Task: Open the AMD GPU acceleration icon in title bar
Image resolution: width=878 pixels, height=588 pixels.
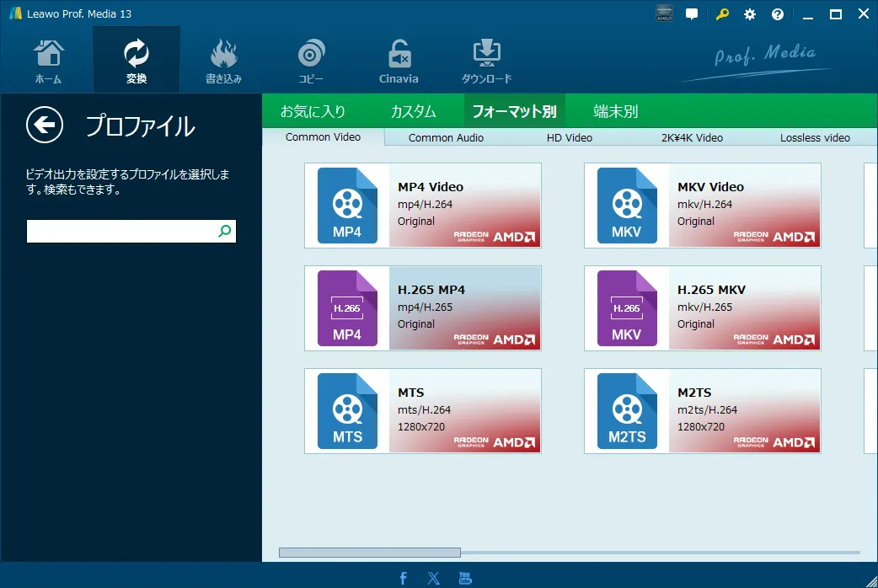Action: (664, 14)
